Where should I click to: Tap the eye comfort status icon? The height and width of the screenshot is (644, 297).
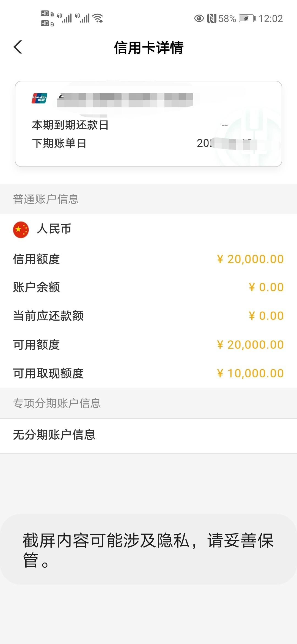(199, 18)
